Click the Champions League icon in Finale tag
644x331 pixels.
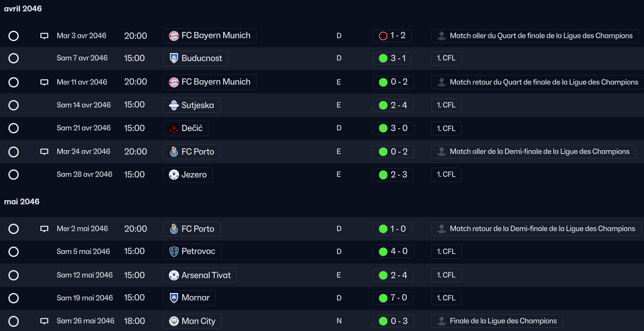[x=441, y=321]
